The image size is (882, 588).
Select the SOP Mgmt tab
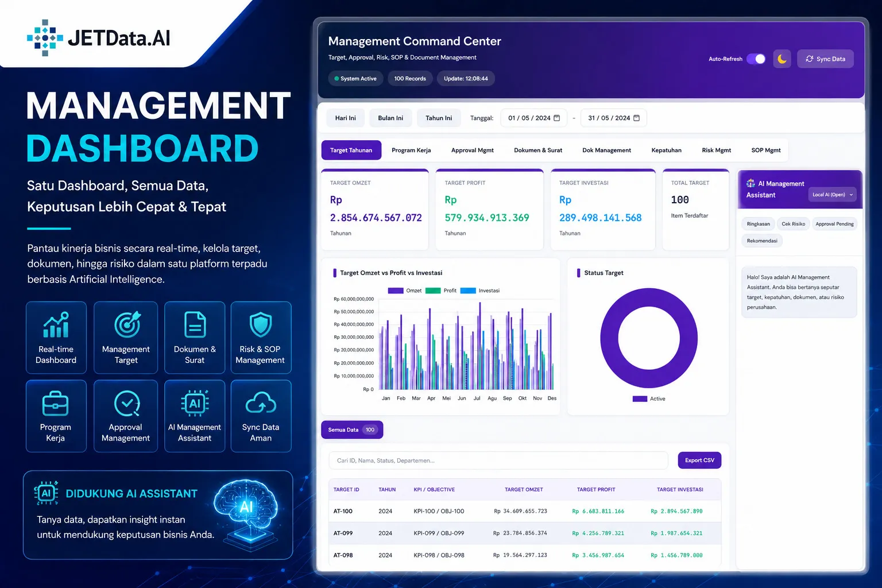coord(766,150)
